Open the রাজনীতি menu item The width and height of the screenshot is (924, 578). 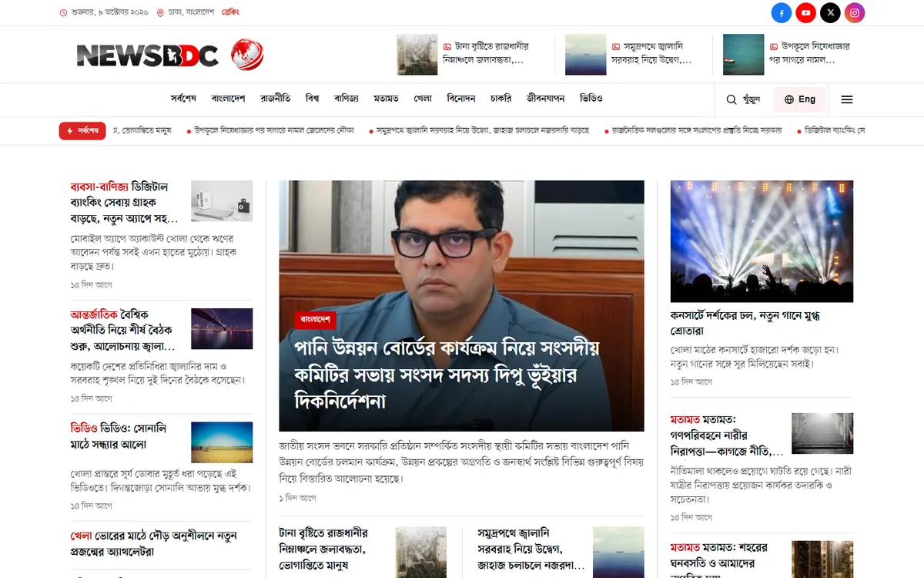276,99
